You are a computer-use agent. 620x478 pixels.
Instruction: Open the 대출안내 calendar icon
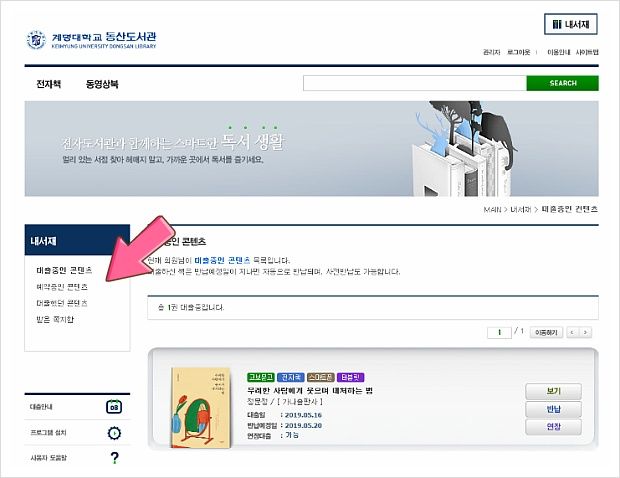tap(114, 407)
